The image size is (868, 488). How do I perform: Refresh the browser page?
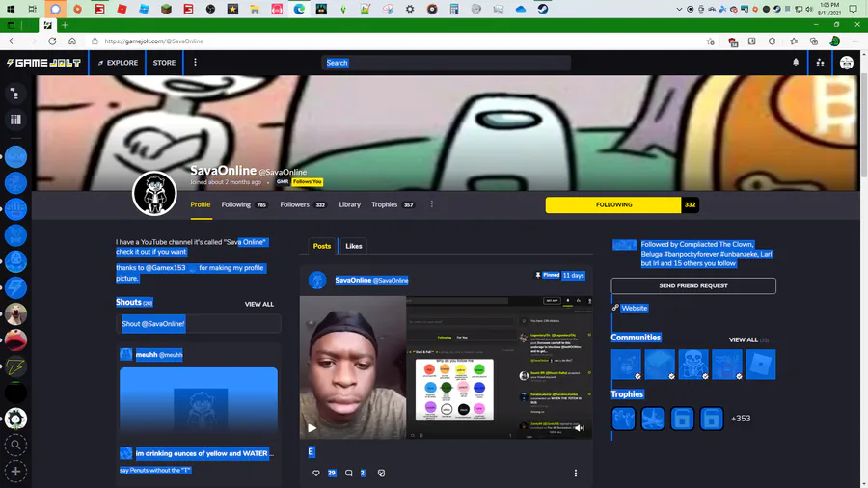coord(52,41)
